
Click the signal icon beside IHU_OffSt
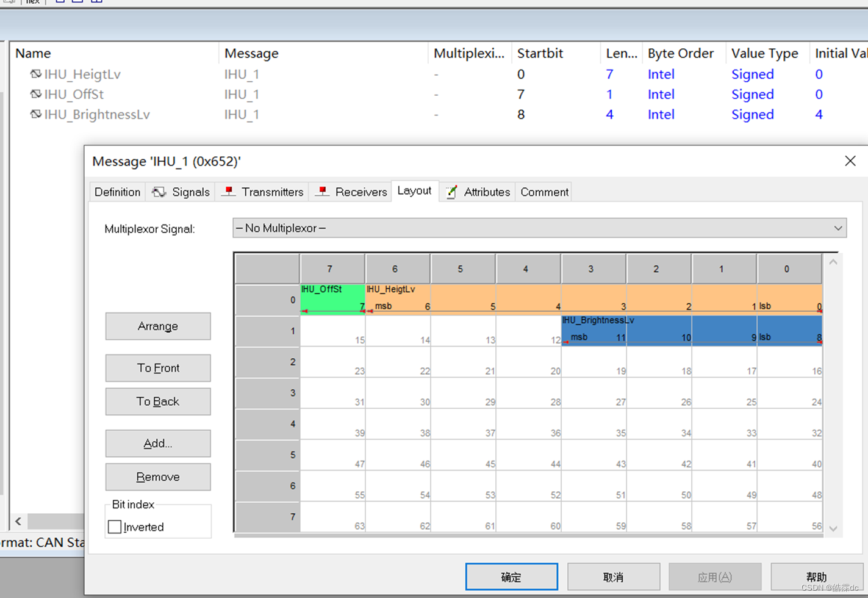35,94
